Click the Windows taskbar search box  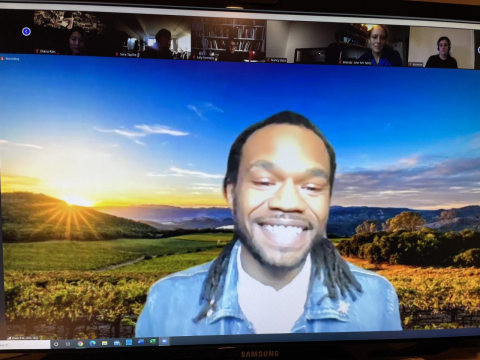pos(25,345)
